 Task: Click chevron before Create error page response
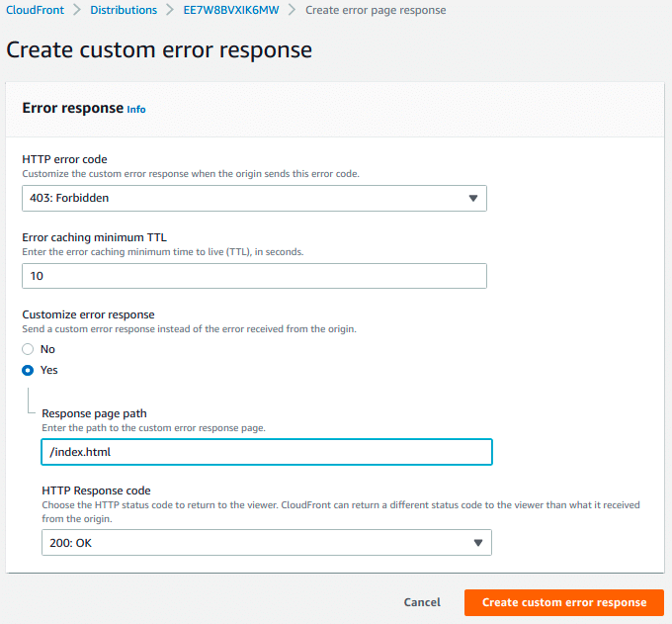pos(292,10)
